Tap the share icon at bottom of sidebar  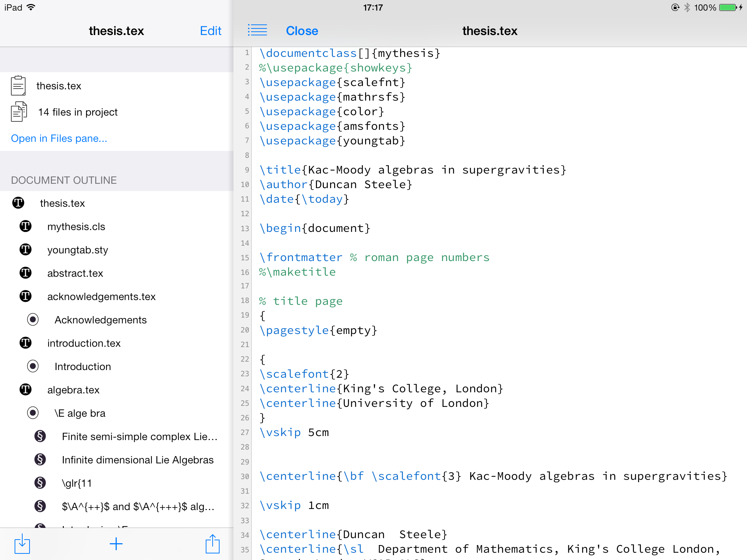click(212, 544)
